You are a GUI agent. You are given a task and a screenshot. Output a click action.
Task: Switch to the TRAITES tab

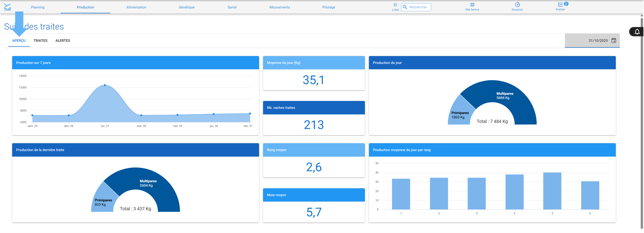pos(41,41)
